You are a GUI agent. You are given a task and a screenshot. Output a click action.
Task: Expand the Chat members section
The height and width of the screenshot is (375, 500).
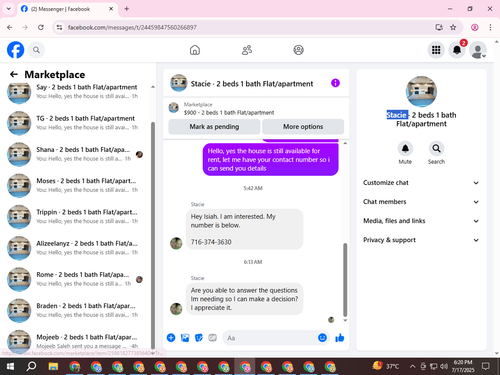421,202
